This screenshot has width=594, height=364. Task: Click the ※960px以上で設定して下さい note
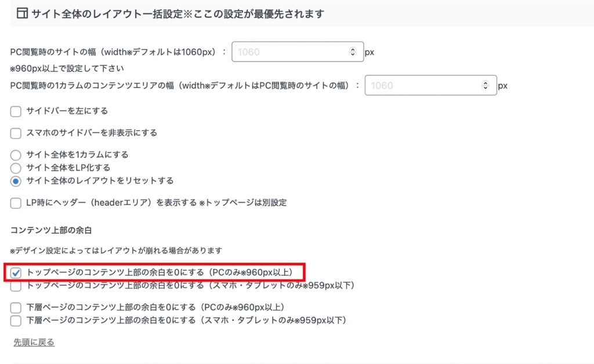(67, 68)
